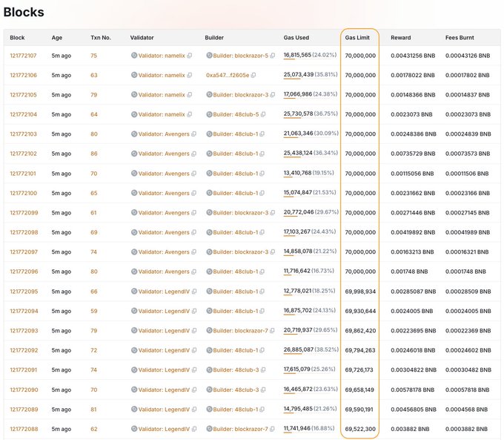Image resolution: width=504 pixels, height=440 pixels.
Task: Open block 121772107 details
Action: (x=23, y=56)
